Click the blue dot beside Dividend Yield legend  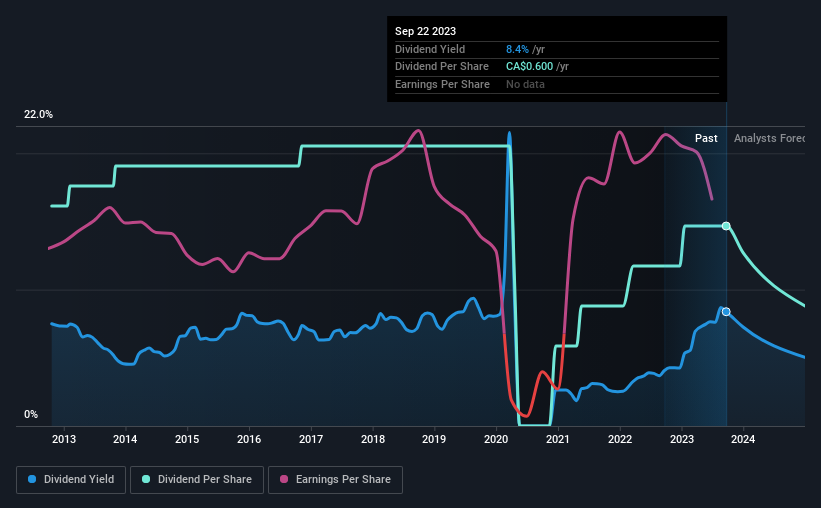pyautogui.click(x=33, y=480)
